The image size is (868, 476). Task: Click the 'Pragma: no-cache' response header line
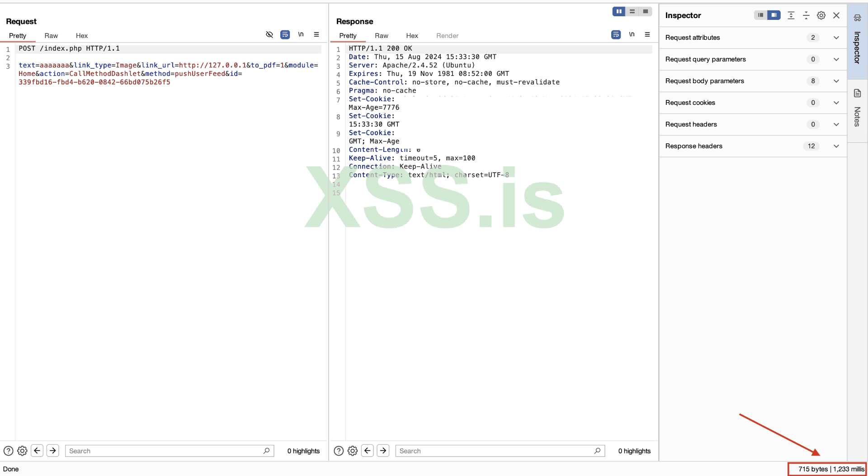pos(382,90)
